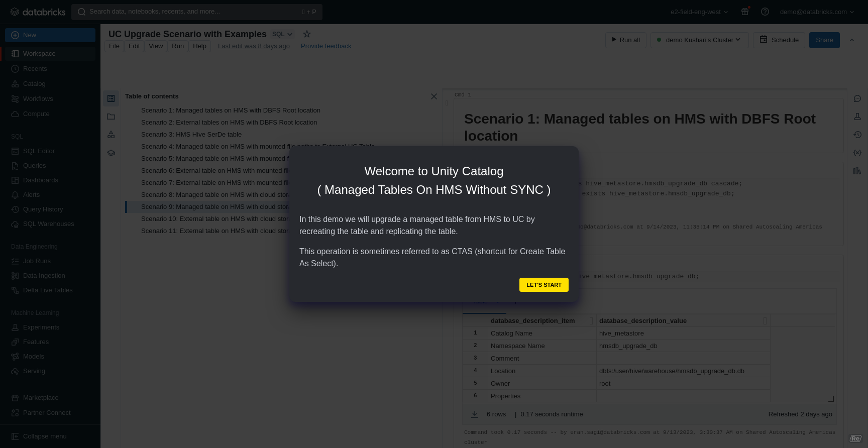Expand the e2-field-eng-west workspace switcher
The image size is (868, 448).
[x=699, y=12]
